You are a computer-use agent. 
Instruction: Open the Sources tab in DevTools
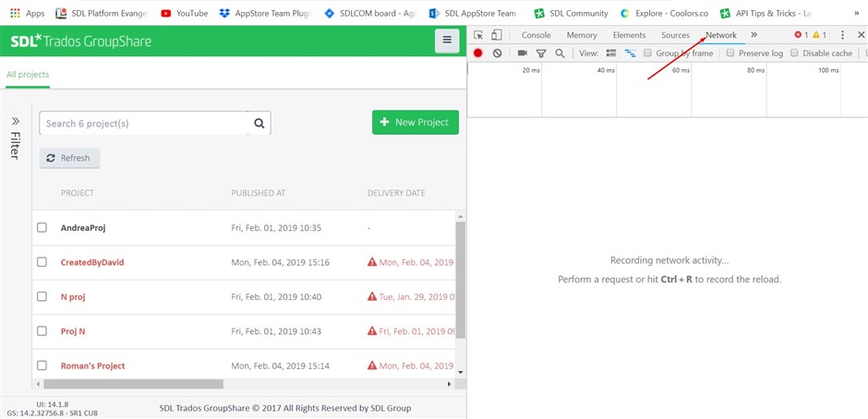pos(675,35)
